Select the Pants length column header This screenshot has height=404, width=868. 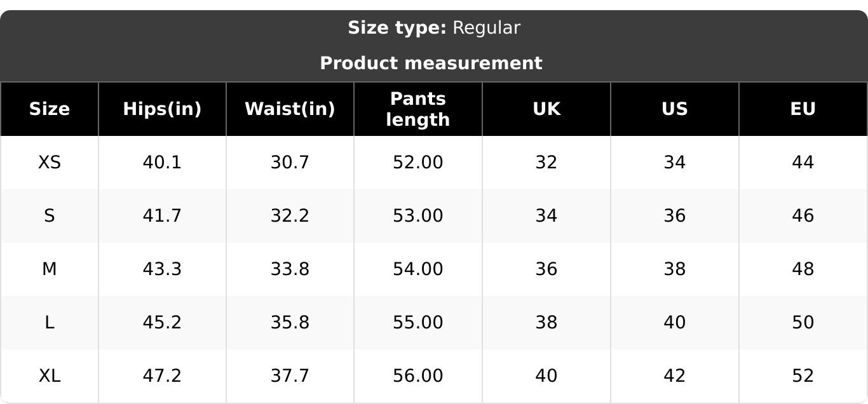(x=418, y=109)
